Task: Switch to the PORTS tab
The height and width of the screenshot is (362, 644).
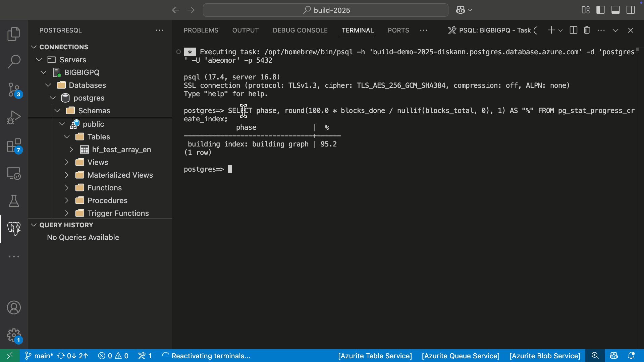Action: coord(398,30)
